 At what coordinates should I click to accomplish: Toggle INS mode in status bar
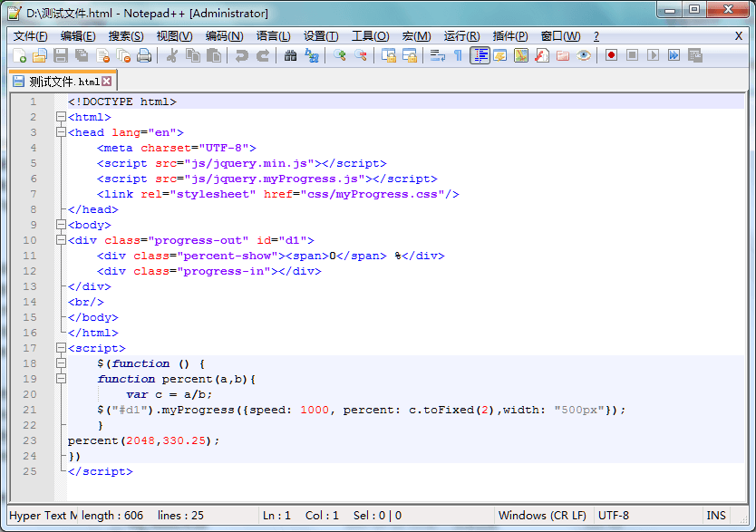click(x=716, y=515)
